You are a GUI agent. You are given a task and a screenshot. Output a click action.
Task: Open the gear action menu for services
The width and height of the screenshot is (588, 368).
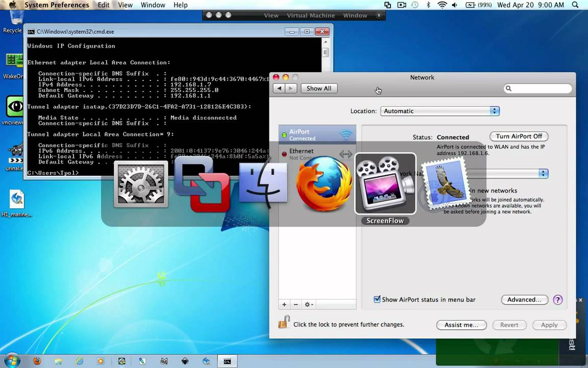point(309,305)
